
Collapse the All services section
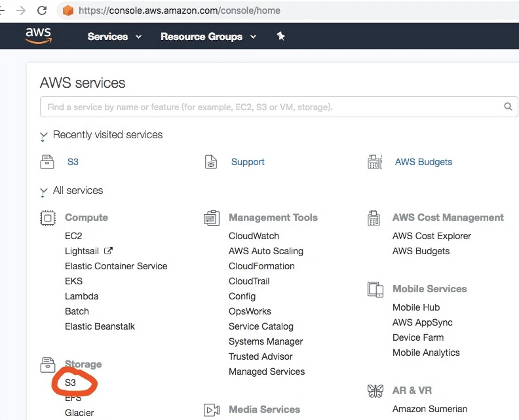click(x=43, y=191)
